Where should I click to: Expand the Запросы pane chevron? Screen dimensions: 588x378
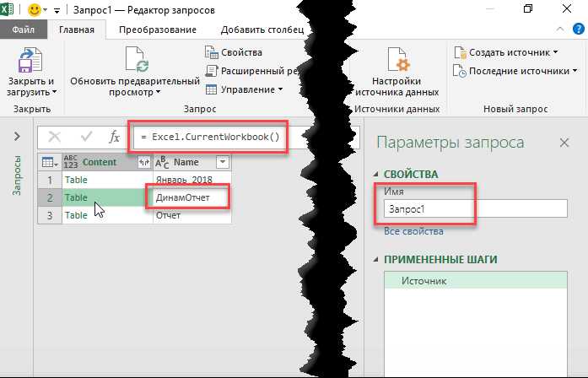(17, 136)
